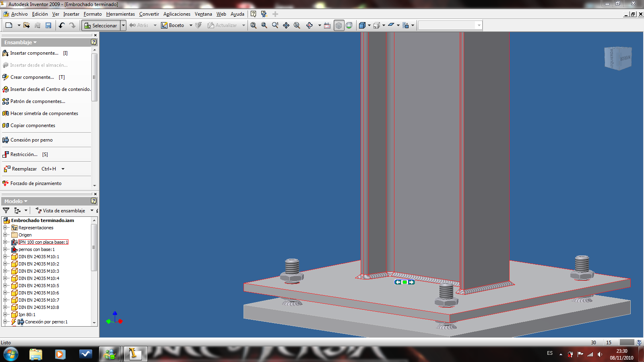Expand the Origen folder node
Viewport: 644px width, 362px height.
click(x=5, y=235)
